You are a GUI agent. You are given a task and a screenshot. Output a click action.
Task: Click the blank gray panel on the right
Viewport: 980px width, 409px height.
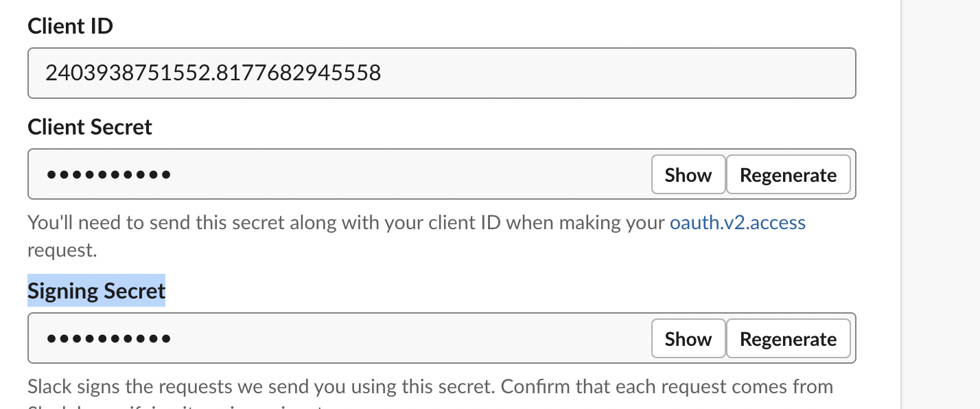[x=940, y=206]
